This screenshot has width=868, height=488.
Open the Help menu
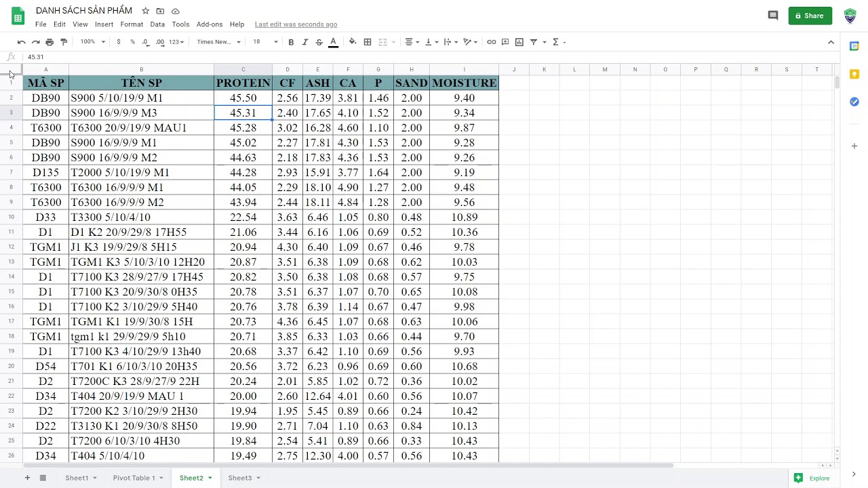(x=237, y=24)
